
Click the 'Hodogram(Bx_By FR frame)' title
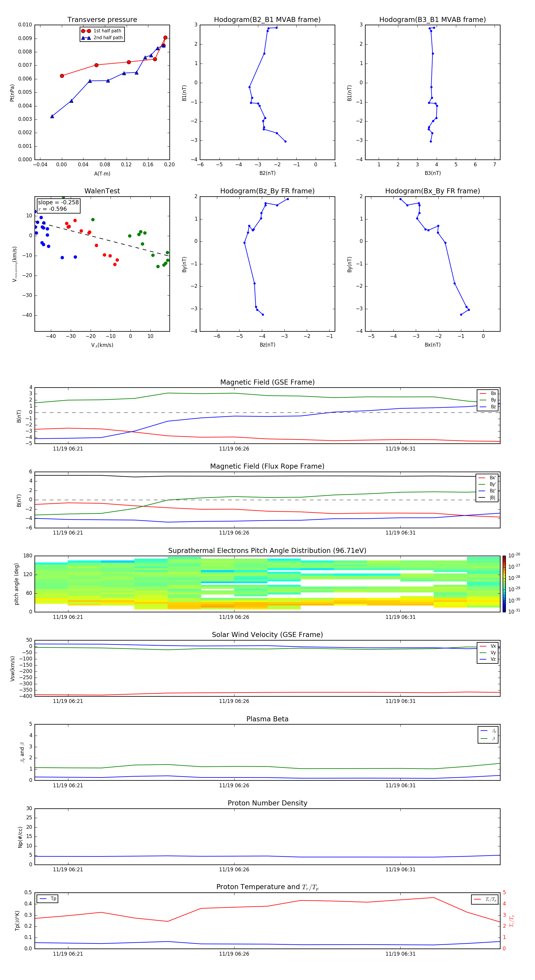(x=432, y=191)
